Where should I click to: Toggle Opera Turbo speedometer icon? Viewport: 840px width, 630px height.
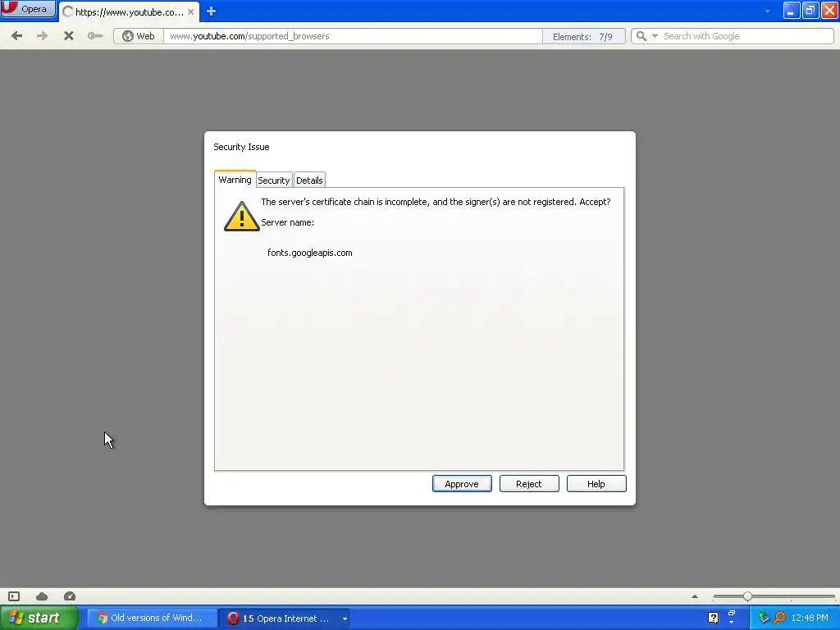(70, 596)
